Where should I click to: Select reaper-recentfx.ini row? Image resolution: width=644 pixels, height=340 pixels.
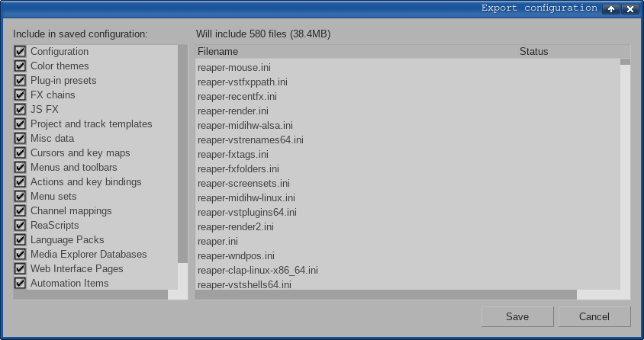pyautogui.click(x=407, y=96)
